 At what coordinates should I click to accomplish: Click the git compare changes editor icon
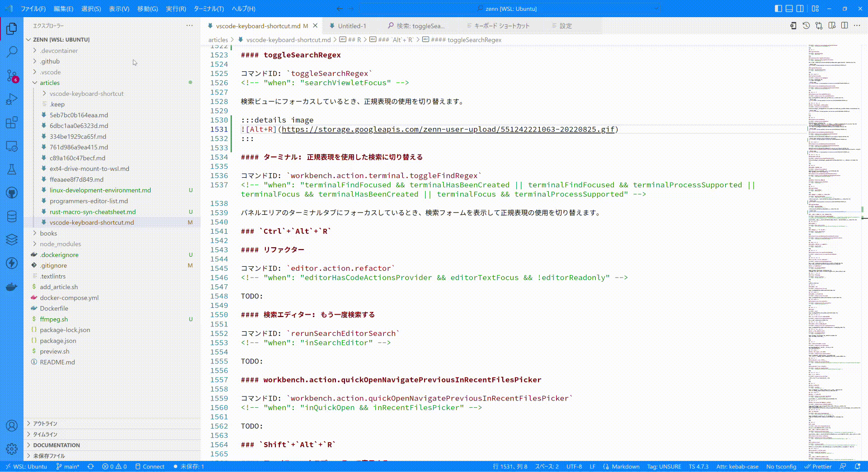point(819,26)
